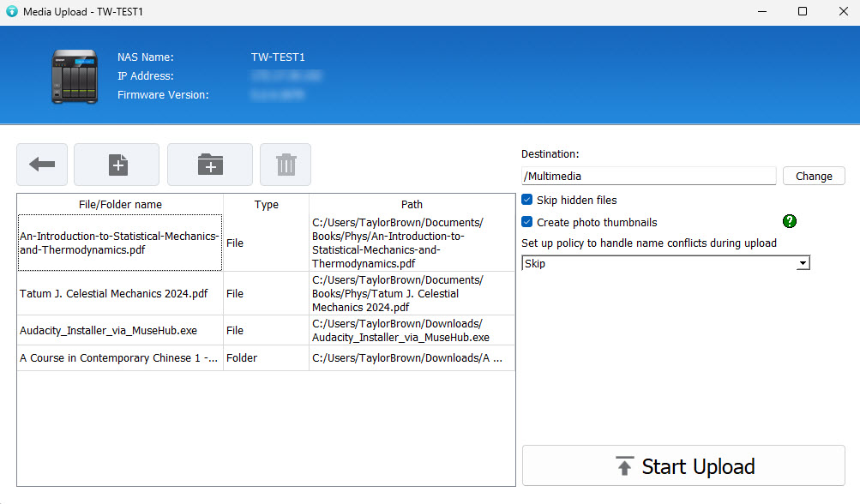Image resolution: width=860 pixels, height=504 pixels.
Task: Click the add file icon button
Action: click(117, 165)
